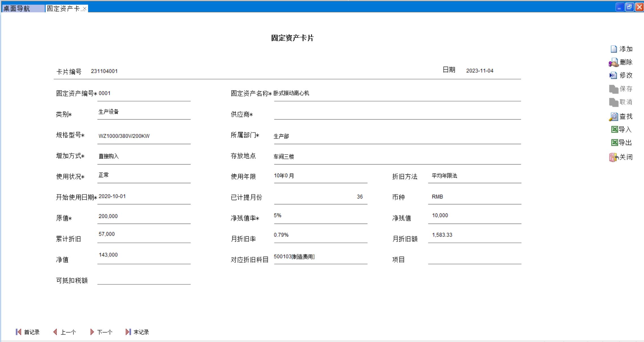The image size is (644, 342).
Task: Click the 可抵扣税额 empty field
Action: click(x=144, y=279)
